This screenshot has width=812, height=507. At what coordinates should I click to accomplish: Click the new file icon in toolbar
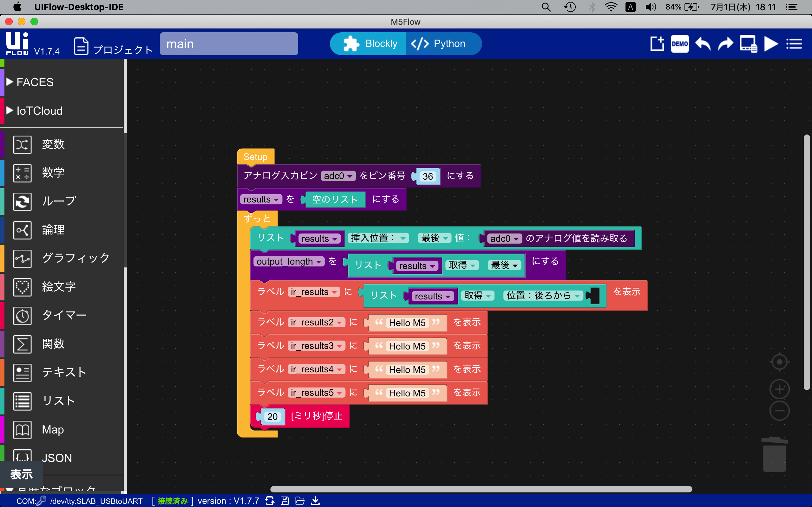657,44
